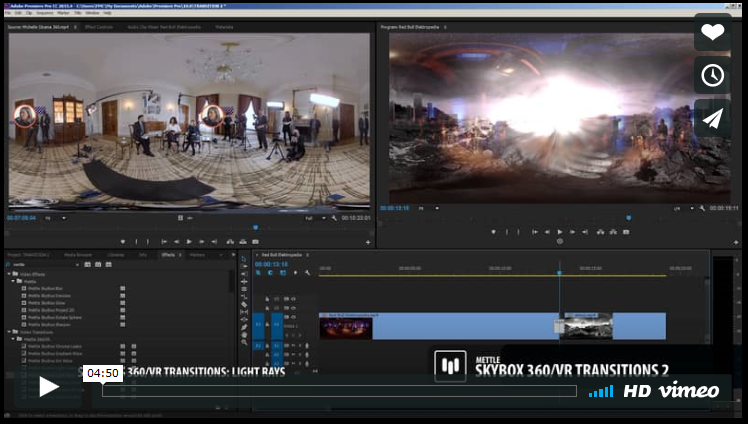Click the Vimeo video progress bar
The width and height of the screenshot is (748, 424).
click(340, 391)
